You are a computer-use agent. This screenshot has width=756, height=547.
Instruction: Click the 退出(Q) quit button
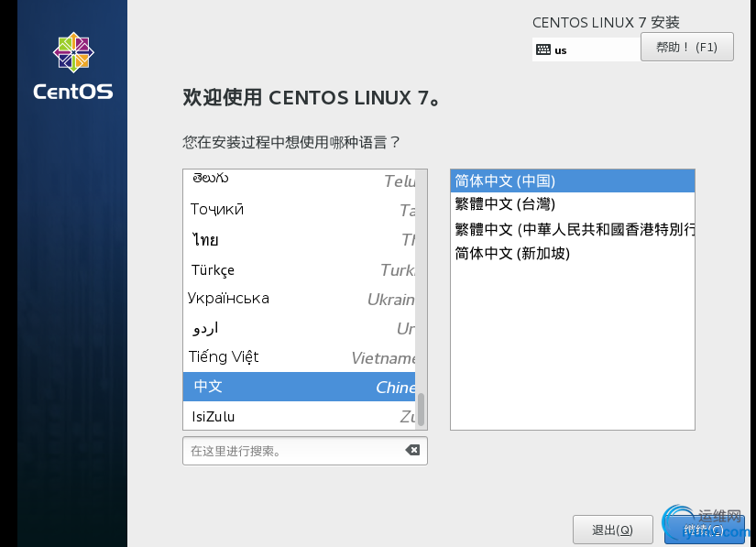click(x=613, y=531)
